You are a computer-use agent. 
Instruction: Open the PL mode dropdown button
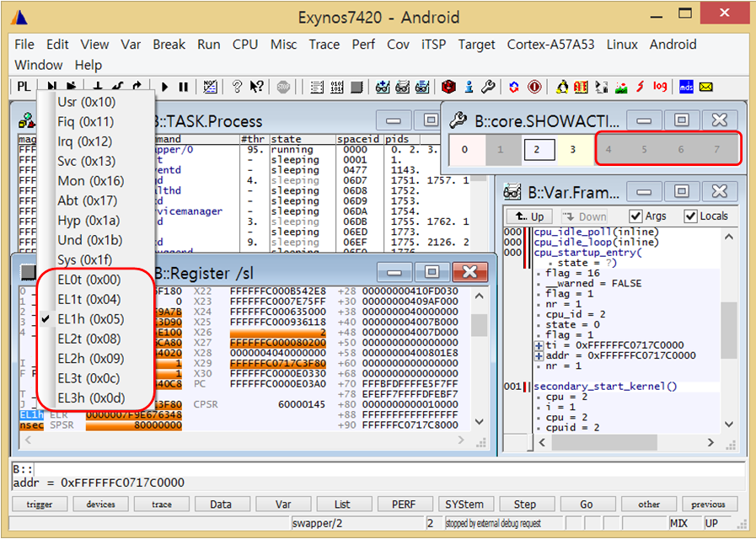(x=24, y=87)
